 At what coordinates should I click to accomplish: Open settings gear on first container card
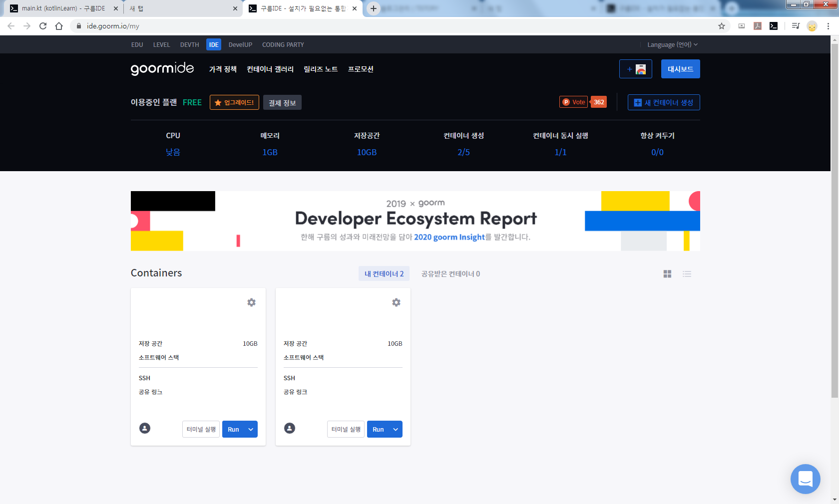point(251,302)
